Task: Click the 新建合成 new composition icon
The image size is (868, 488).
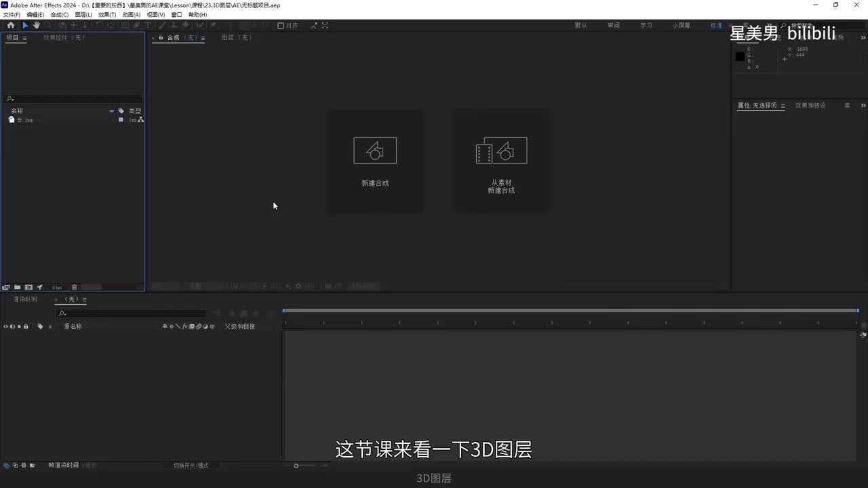Action: (x=375, y=150)
